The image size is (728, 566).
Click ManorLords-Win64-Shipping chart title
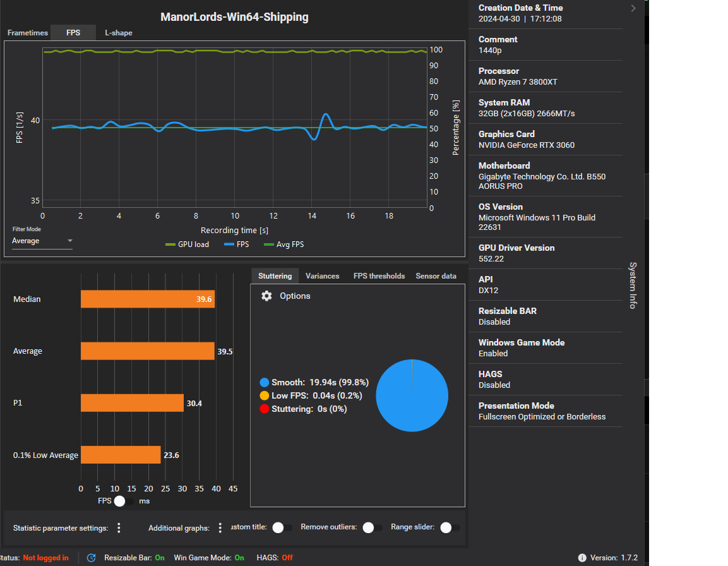234,17
